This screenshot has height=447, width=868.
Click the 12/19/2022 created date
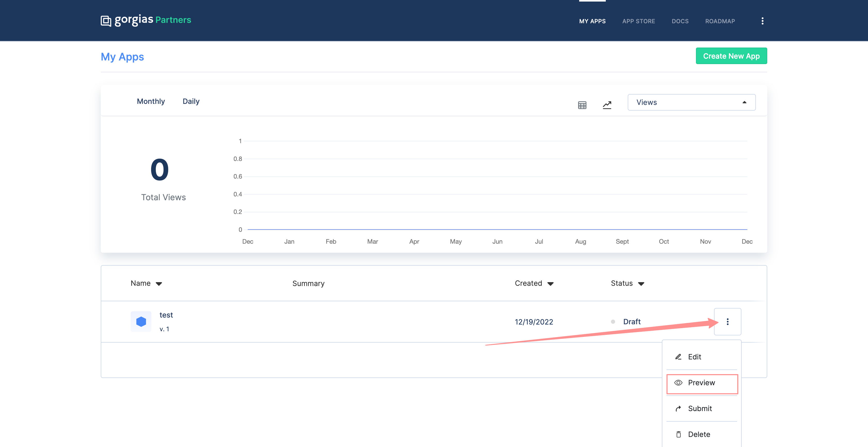(x=534, y=322)
